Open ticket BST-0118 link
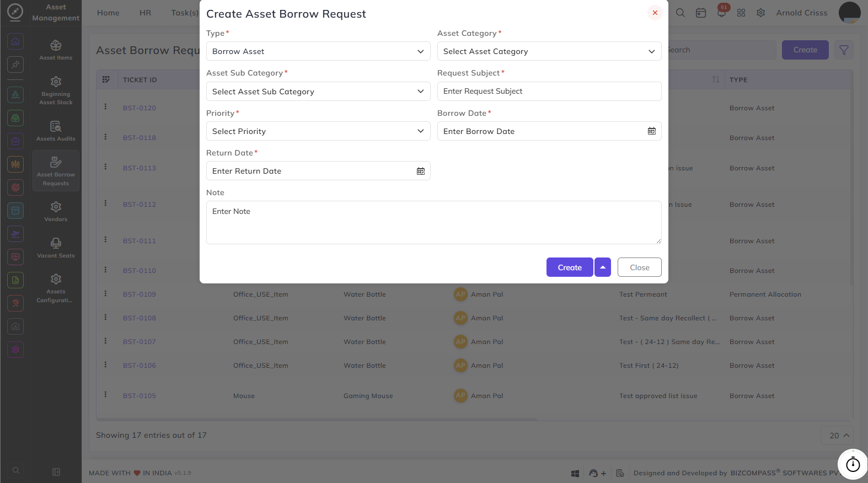Viewport: 868px width, 483px height. coord(140,138)
